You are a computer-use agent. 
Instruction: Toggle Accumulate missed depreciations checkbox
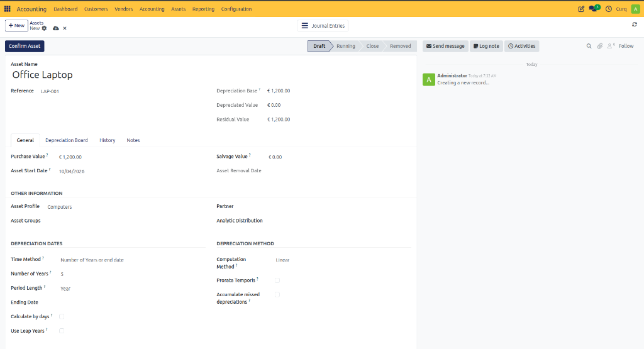click(277, 294)
